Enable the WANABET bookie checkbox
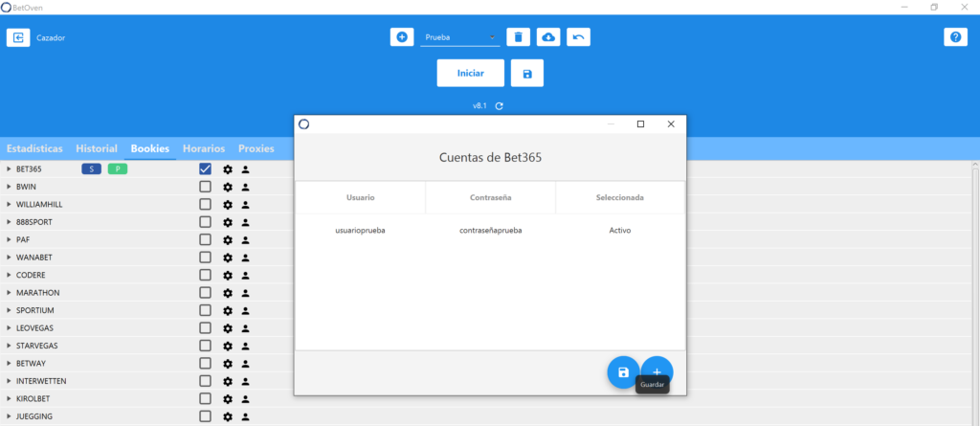This screenshot has width=980, height=426. tap(205, 258)
